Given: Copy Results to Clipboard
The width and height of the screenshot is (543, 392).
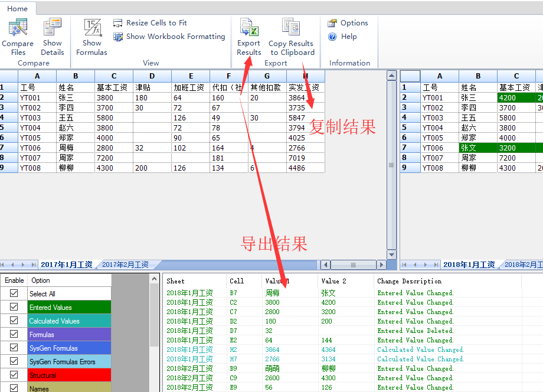Looking at the screenshot, I should pos(291,37).
